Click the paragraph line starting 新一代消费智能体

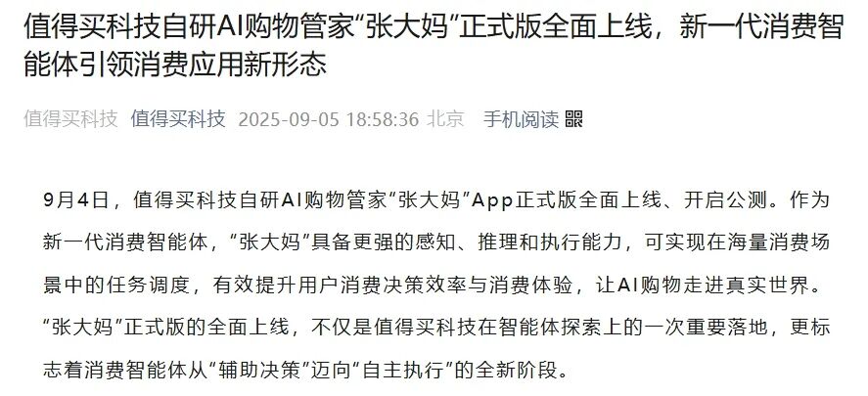click(x=436, y=242)
